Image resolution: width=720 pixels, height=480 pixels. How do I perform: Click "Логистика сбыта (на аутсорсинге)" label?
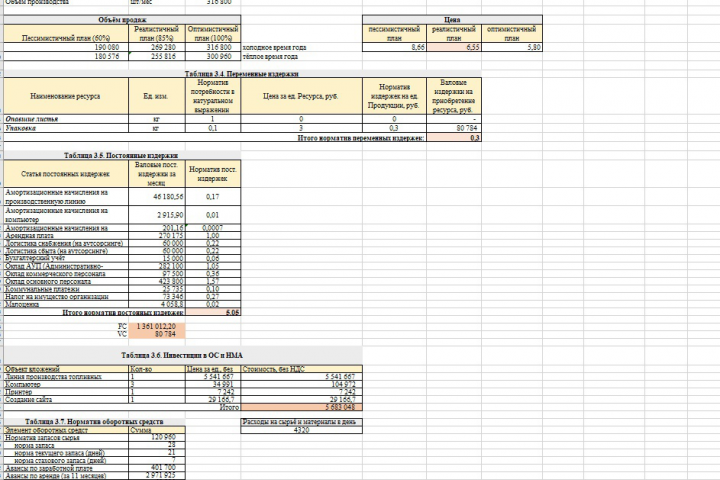(66, 251)
